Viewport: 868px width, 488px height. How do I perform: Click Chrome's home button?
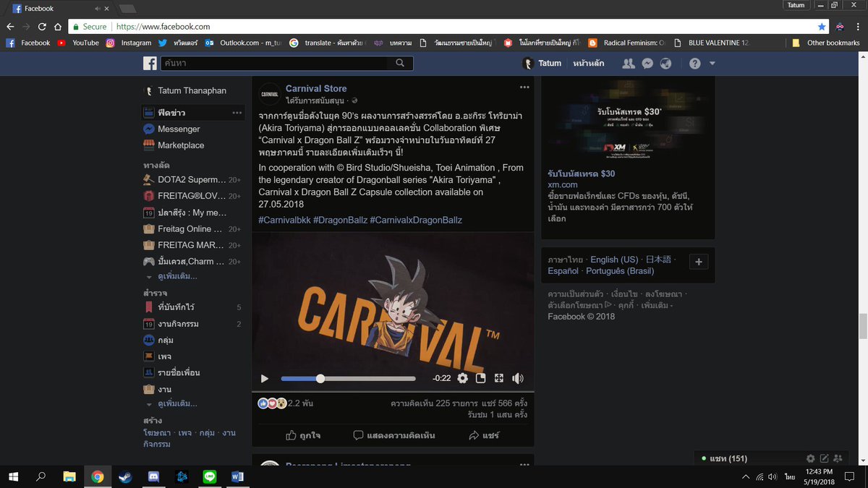(58, 26)
